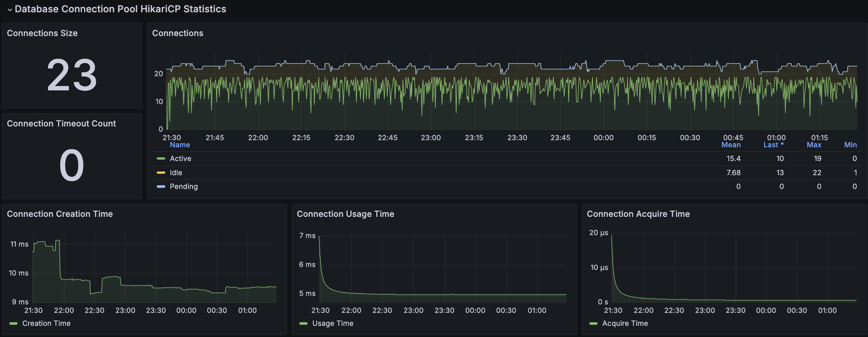
Task: Click the 20 label on Connections y-axis
Action: click(159, 74)
